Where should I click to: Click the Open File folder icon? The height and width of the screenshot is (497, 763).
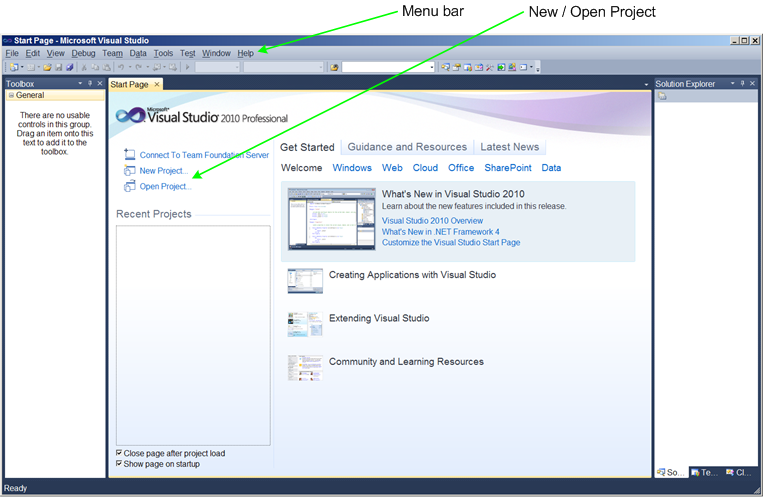point(47,67)
